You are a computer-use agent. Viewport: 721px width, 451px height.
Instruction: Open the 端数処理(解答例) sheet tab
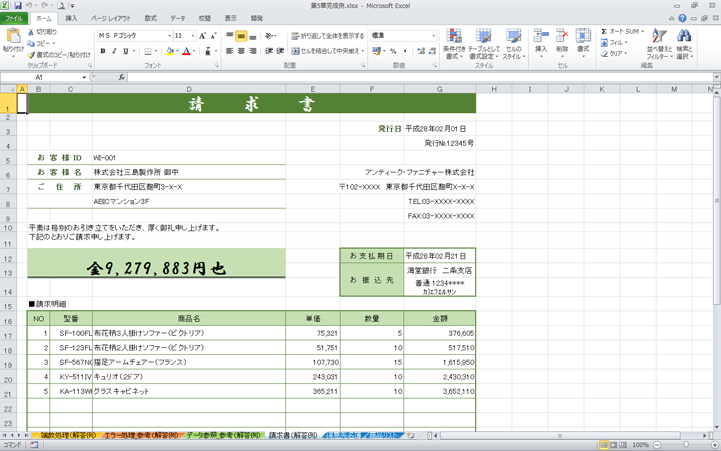68,435
